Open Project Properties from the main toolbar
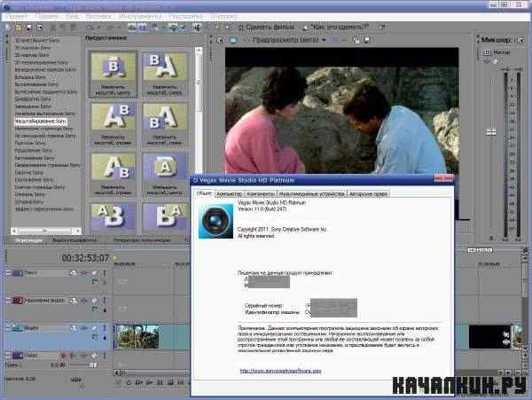 coord(40,27)
